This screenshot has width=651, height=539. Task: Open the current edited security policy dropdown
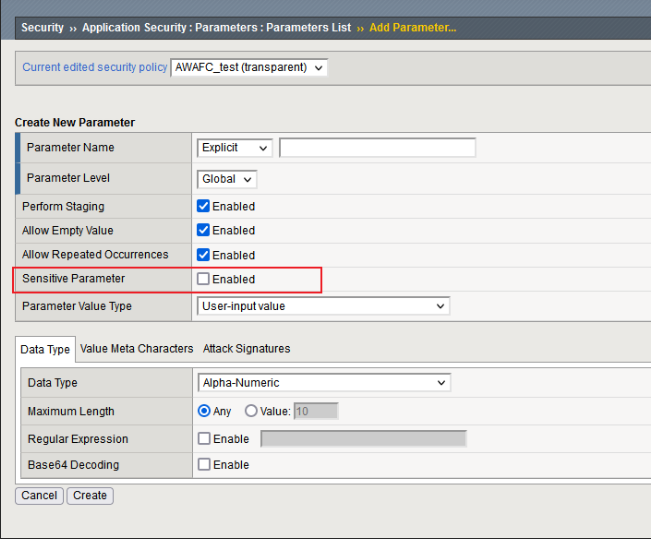click(249, 67)
